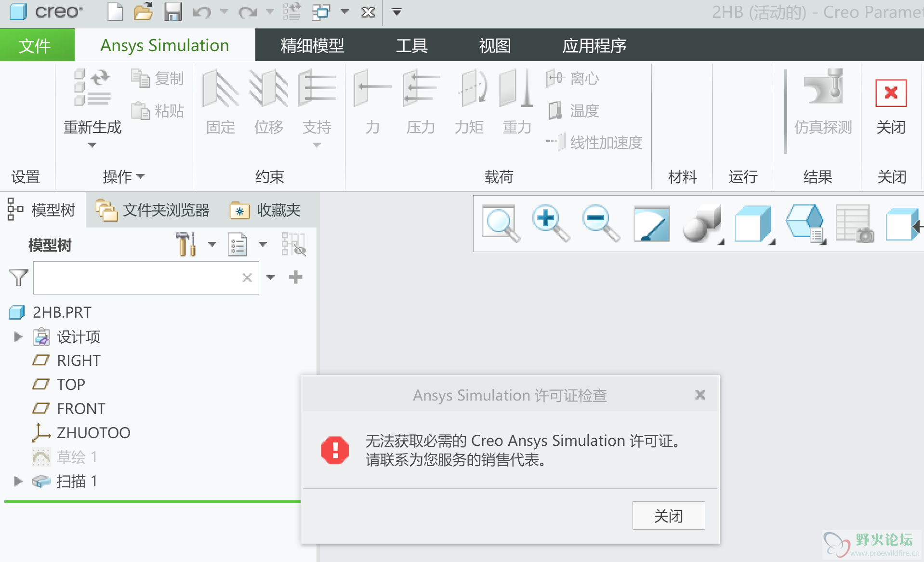Image resolution: width=924 pixels, height=562 pixels.
Task: Click the model tree settings hammer icon
Action: 185,244
